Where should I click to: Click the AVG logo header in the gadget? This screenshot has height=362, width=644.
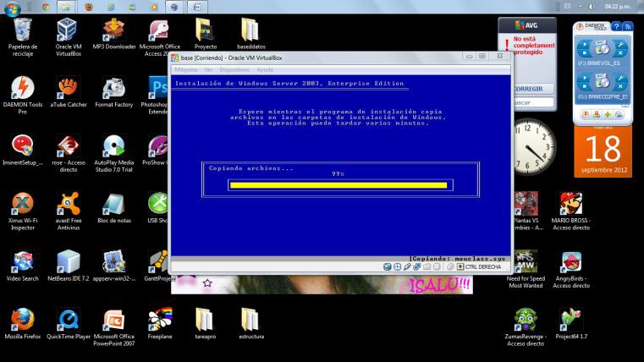click(527, 25)
